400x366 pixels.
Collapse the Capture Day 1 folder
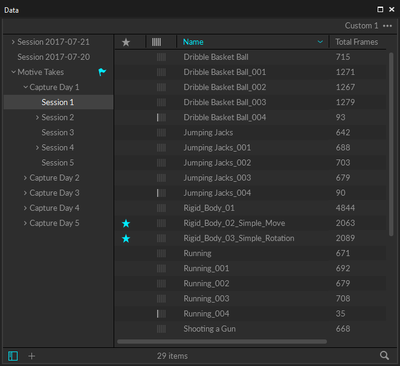tap(25, 87)
